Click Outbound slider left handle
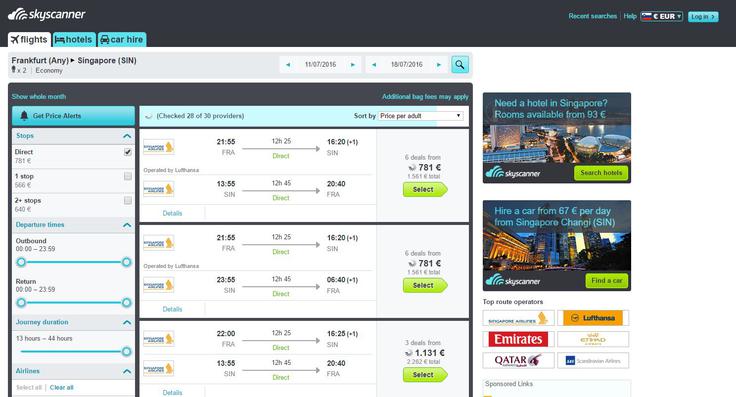 [21, 262]
